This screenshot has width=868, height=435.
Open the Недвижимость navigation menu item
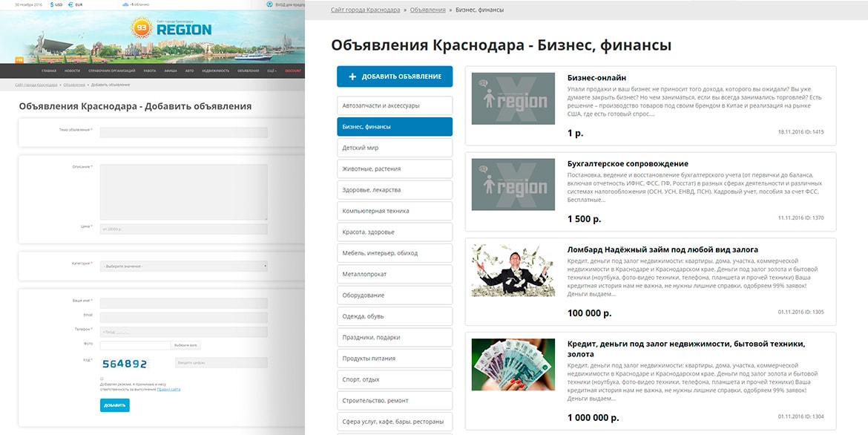[x=216, y=71]
